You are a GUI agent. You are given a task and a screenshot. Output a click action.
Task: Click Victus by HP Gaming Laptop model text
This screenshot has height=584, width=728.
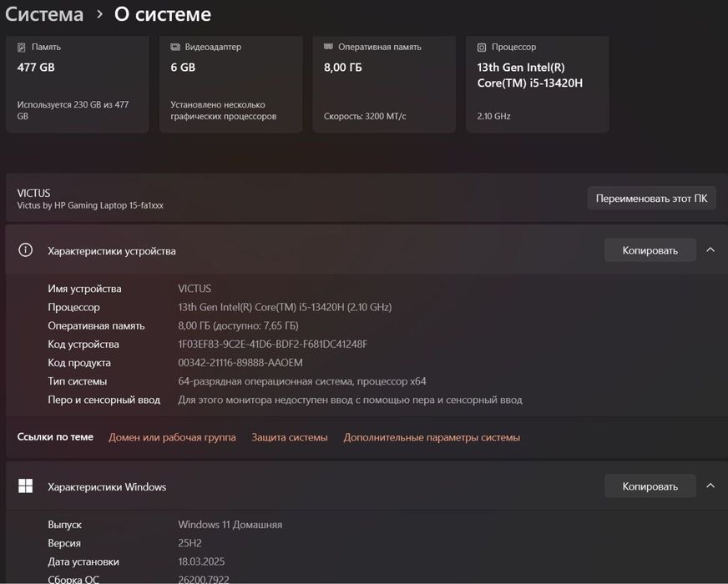[x=90, y=205]
